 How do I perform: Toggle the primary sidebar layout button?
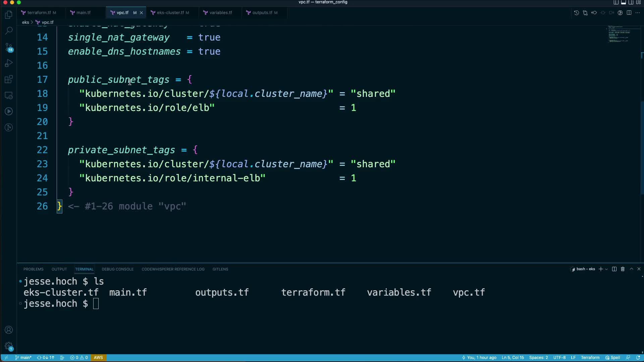(x=616, y=2)
